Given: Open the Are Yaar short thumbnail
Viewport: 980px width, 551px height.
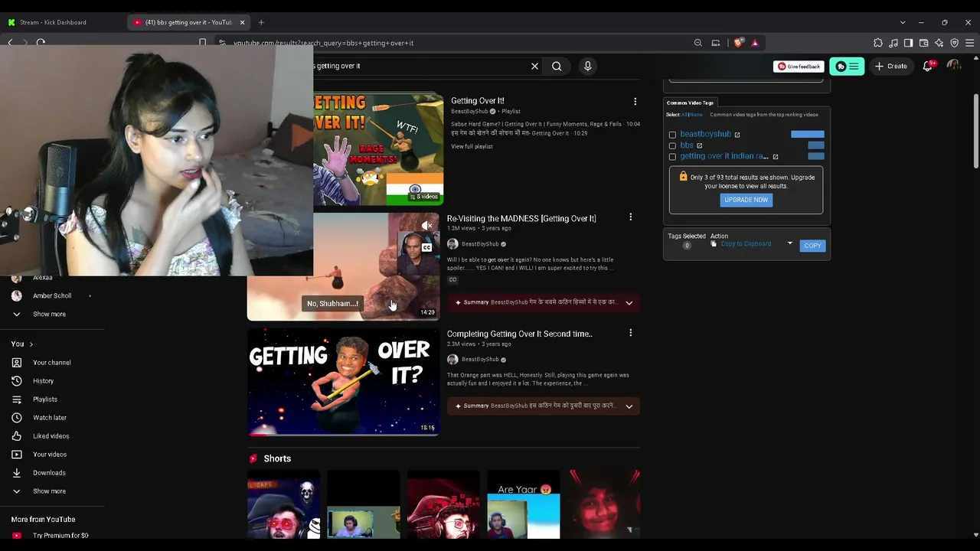Looking at the screenshot, I should pyautogui.click(x=524, y=505).
